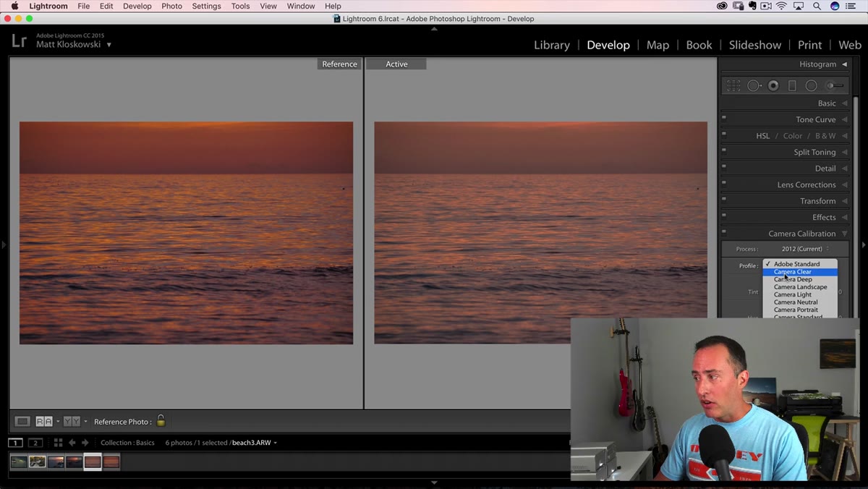Screen dimensions: 868x489
Task: Open Creative Cloud menu bar icon
Action: tap(722, 6)
